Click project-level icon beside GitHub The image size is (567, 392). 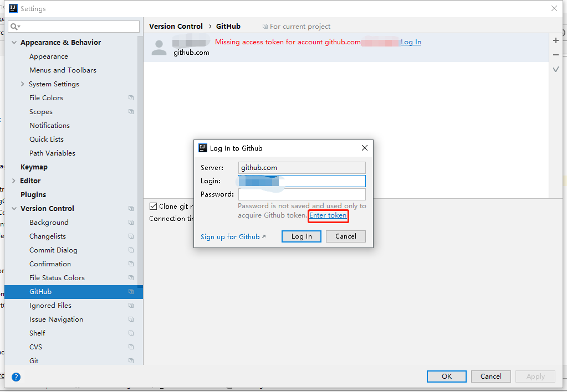(131, 292)
